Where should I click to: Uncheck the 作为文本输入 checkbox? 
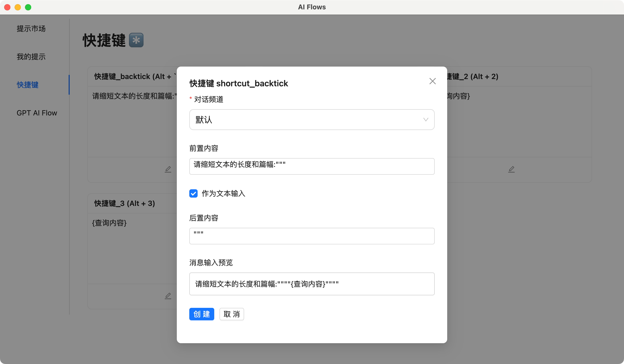click(x=193, y=193)
